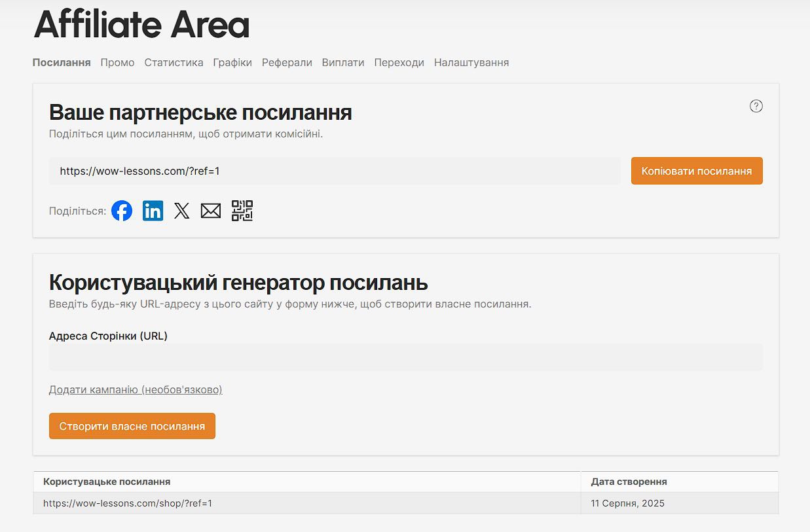Click the Дата створення column header
Viewport: 810px width, 532px height.
(680, 482)
